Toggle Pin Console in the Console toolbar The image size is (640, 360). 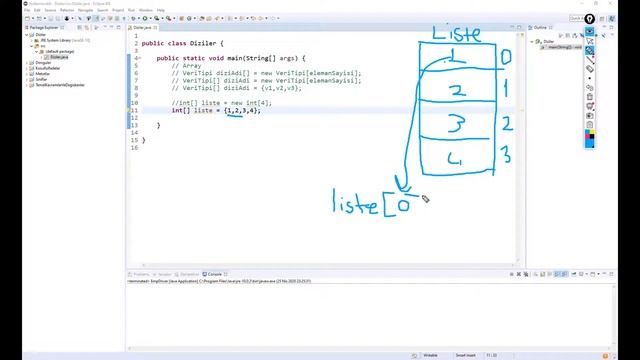(573, 274)
